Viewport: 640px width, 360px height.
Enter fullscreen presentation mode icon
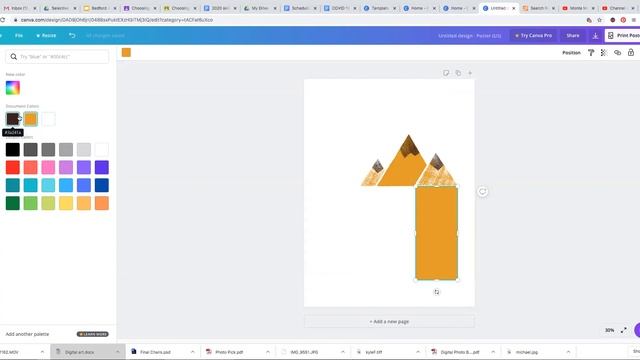click(x=624, y=330)
